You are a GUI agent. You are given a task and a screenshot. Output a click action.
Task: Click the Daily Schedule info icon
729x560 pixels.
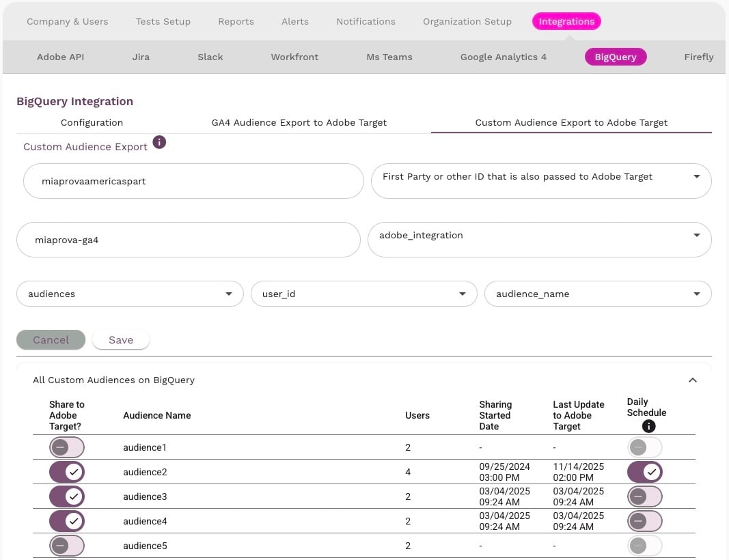pyautogui.click(x=648, y=426)
